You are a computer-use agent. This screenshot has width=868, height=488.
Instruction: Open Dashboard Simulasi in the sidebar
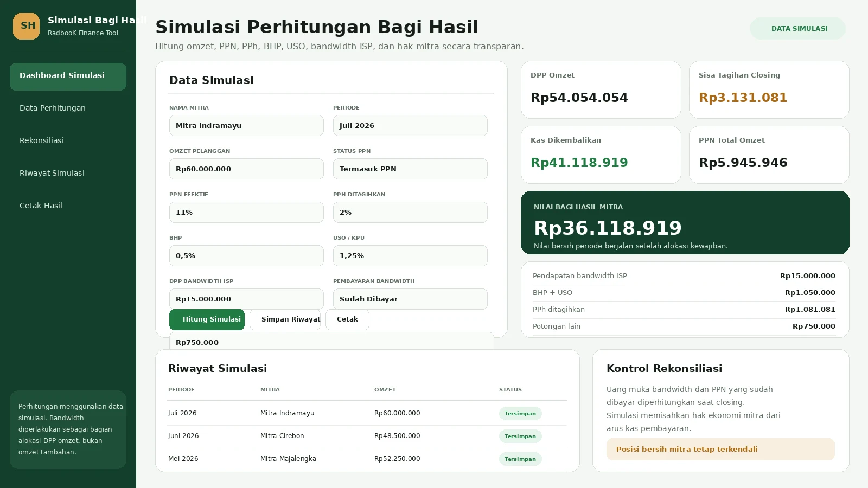68,76
